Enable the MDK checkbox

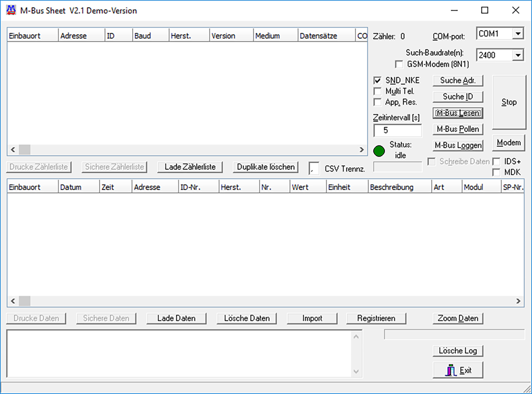(497, 171)
